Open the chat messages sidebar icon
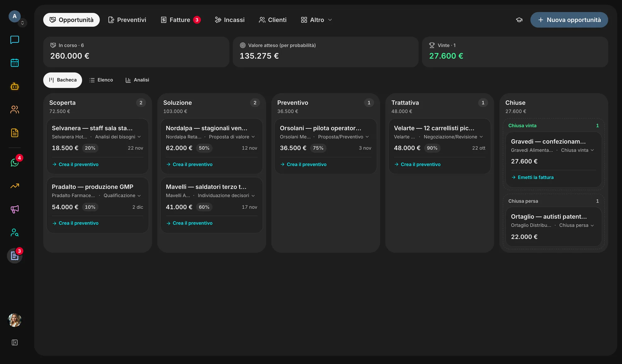Screen dimensions: 622x364 click(15, 40)
